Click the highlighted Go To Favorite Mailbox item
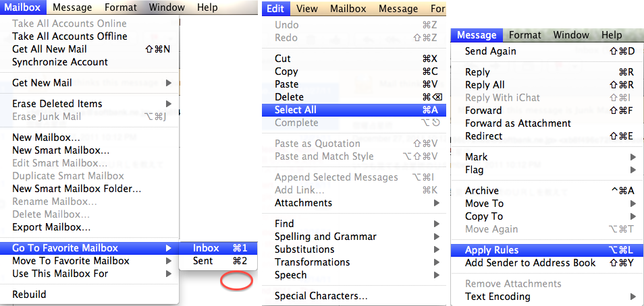This screenshot has width=644, height=306. [x=90, y=248]
